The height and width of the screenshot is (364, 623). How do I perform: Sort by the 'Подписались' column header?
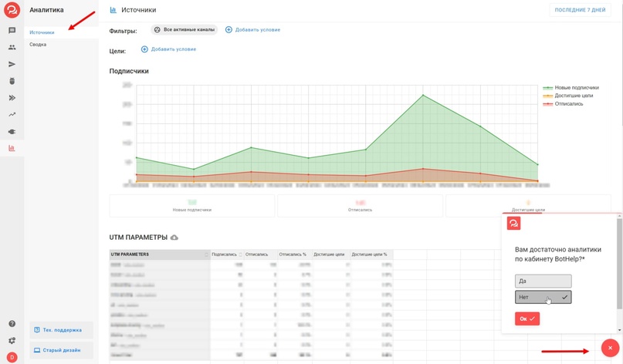(224, 254)
